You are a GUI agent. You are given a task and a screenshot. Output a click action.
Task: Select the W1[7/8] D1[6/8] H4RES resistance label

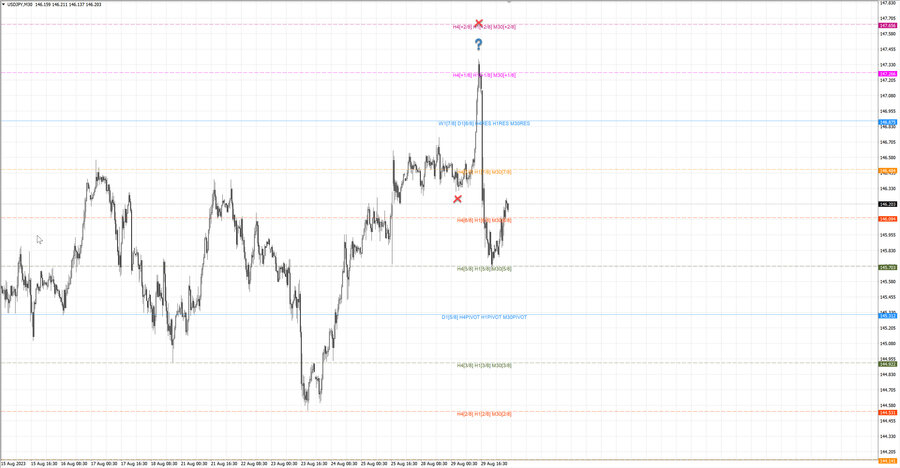click(x=484, y=123)
